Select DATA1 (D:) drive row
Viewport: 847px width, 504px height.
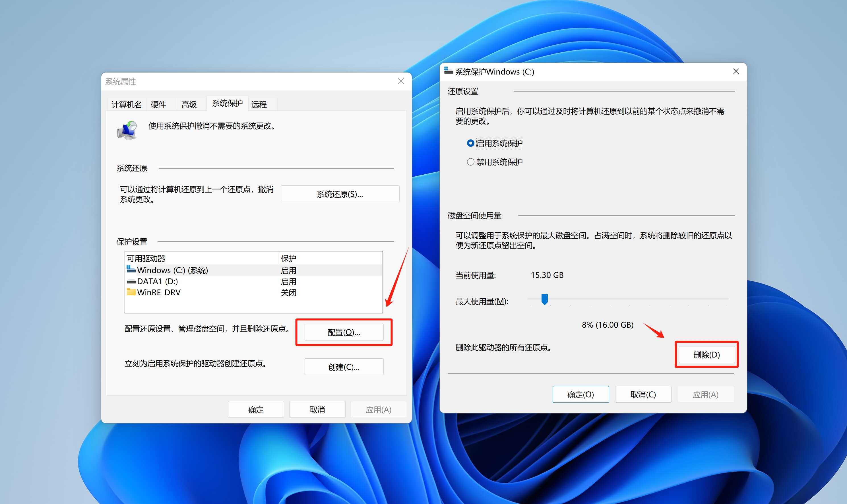click(x=253, y=281)
